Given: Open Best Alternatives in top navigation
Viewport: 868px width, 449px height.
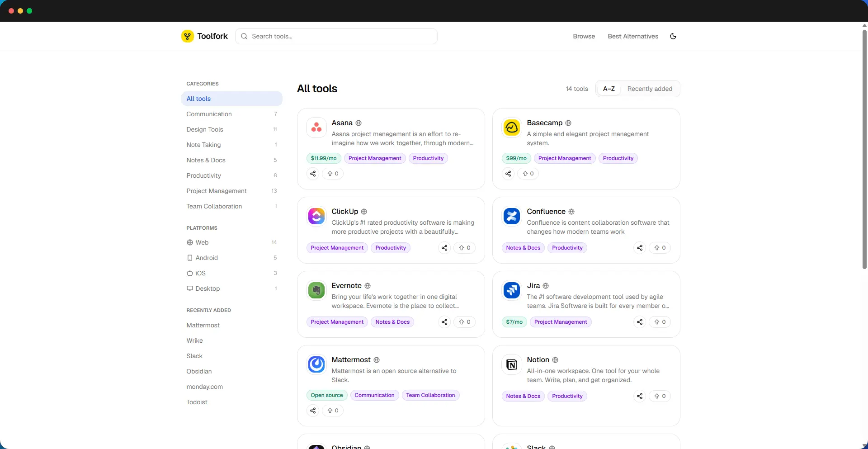Looking at the screenshot, I should pos(633,36).
